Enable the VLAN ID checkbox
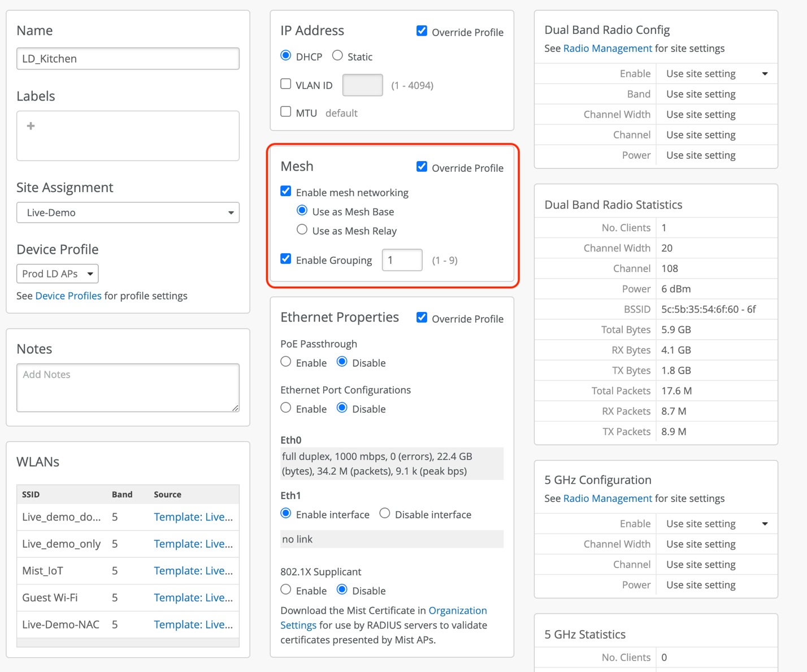 286,84
